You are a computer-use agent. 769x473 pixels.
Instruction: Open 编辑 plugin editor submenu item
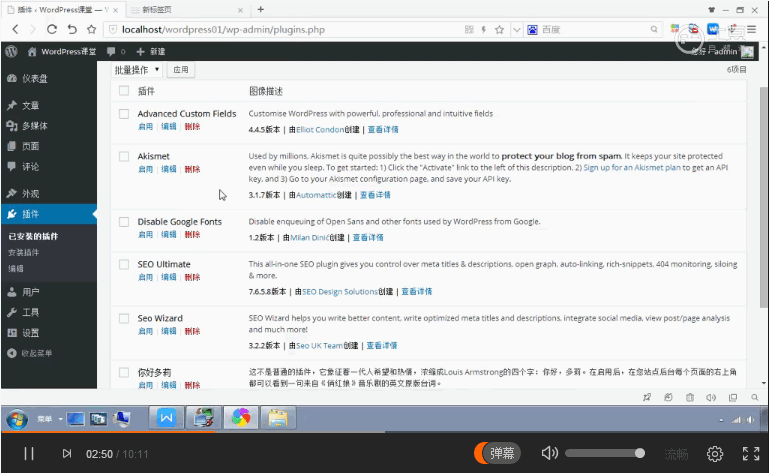(x=16, y=269)
